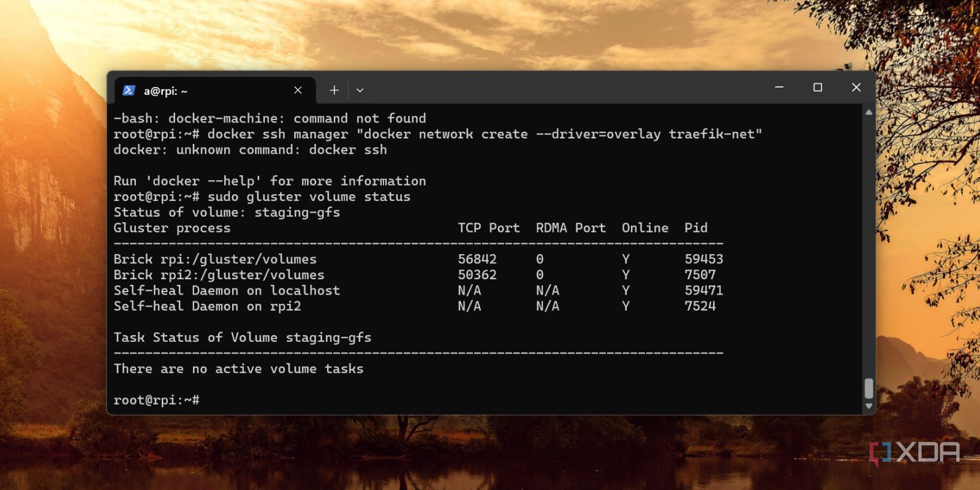Click 'Status of volume: staging-gfs' line
This screenshot has width=980, height=490.
coord(227,213)
